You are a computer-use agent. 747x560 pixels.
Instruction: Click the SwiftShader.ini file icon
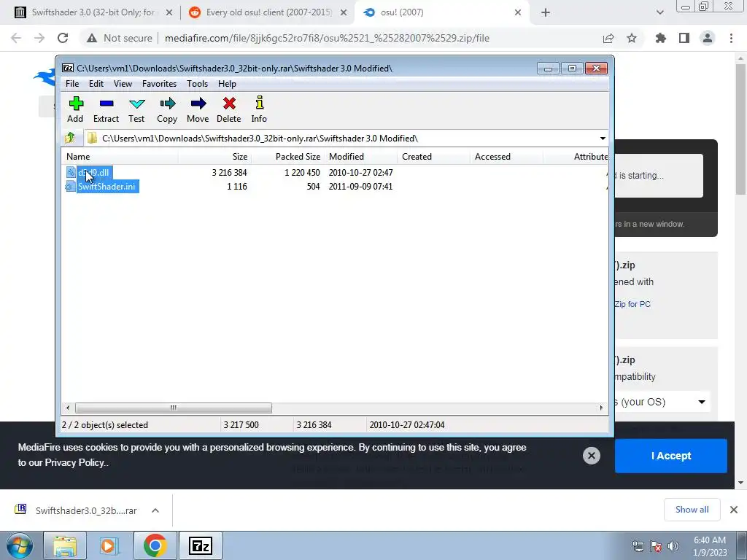click(x=71, y=186)
